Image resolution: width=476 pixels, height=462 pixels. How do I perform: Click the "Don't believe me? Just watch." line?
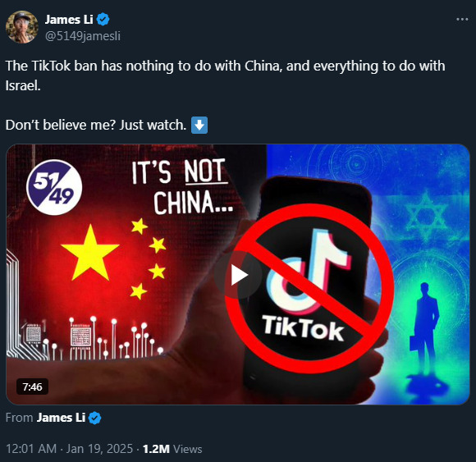[96, 125]
